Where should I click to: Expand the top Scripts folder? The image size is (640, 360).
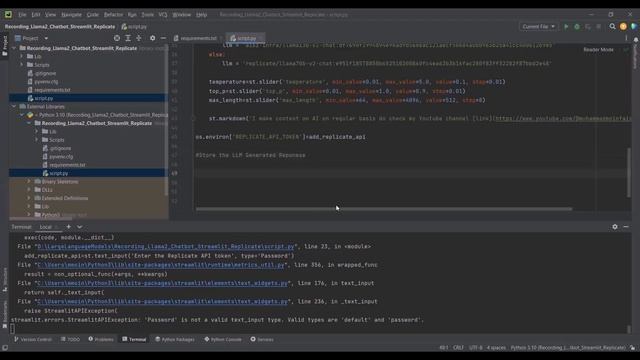[x=22, y=64]
